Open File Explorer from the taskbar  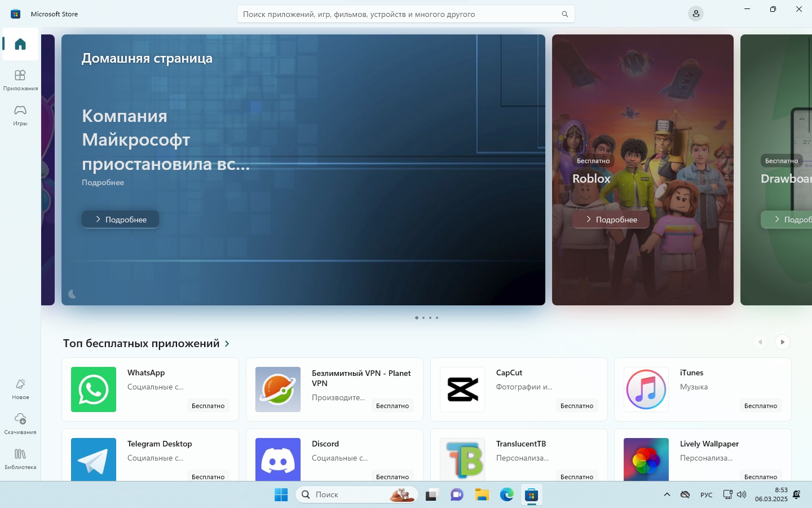pos(482,495)
